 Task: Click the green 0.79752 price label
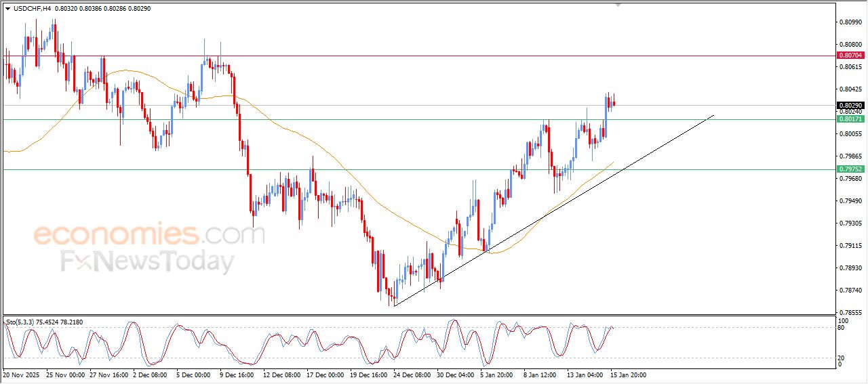[850, 169]
